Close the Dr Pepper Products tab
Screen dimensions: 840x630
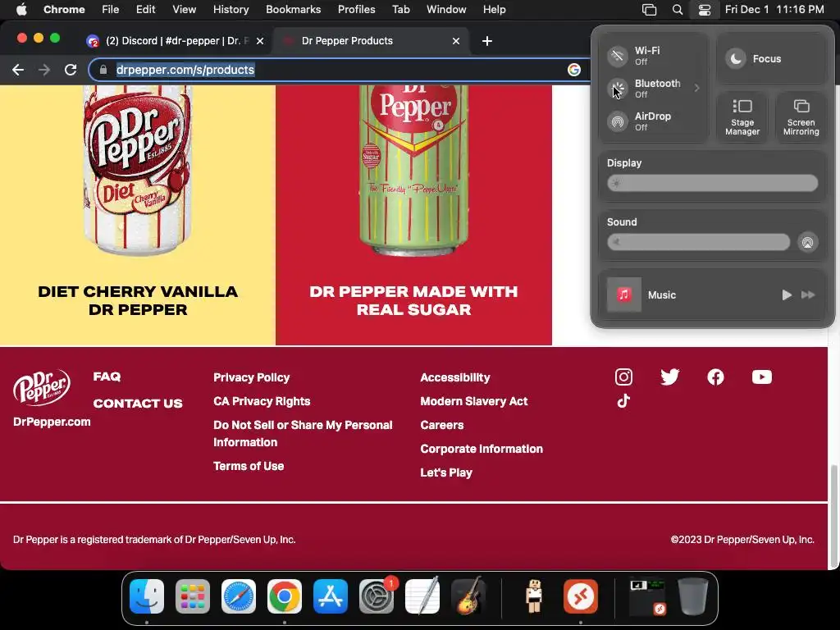click(456, 41)
